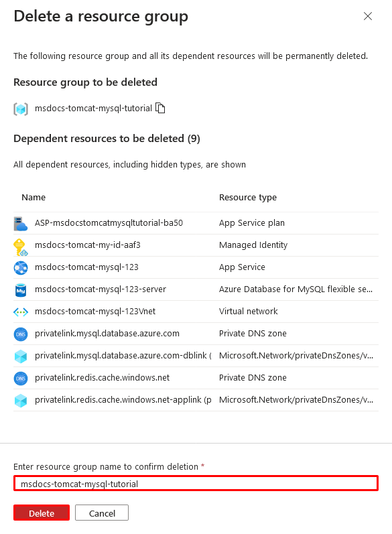392x534 pixels.
Task: Click the Virtual network icon
Action: click(x=20, y=312)
